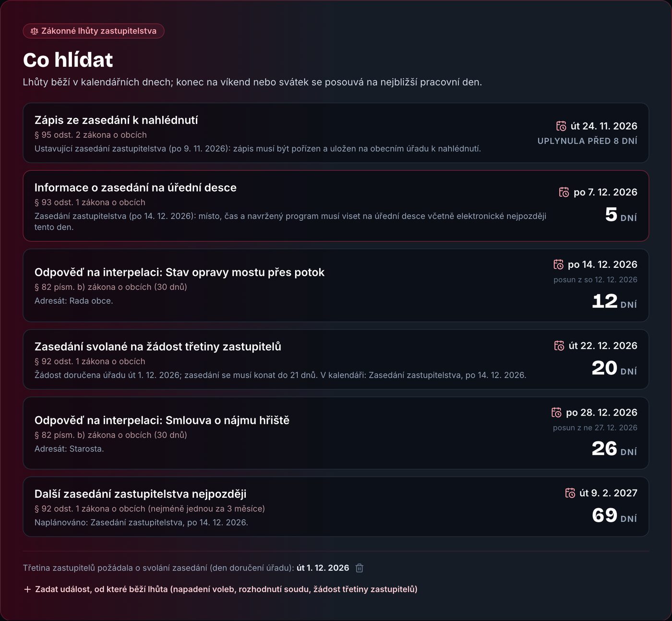Click calendar icon beside po 7. 12. 2026
The height and width of the screenshot is (621, 672).
pyautogui.click(x=564, y=192)
